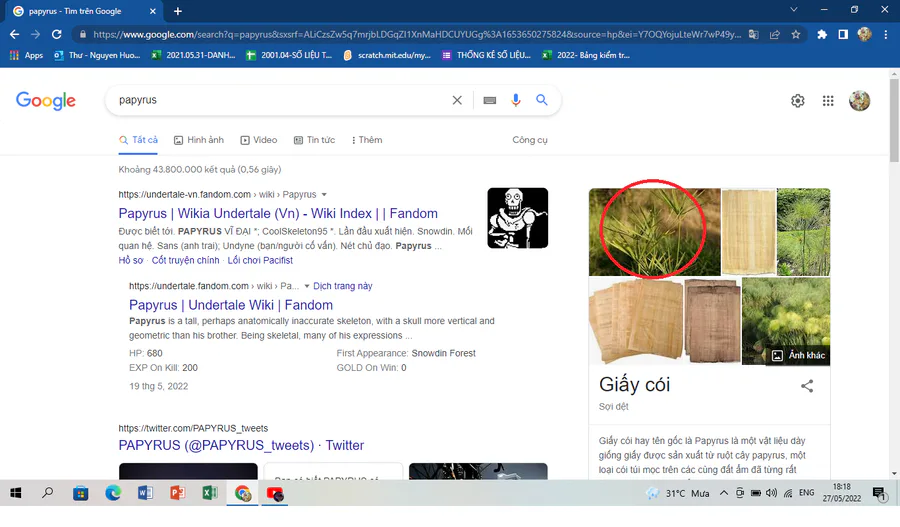Switch to the Video tab
900x527 pixels.
point(259,140)
